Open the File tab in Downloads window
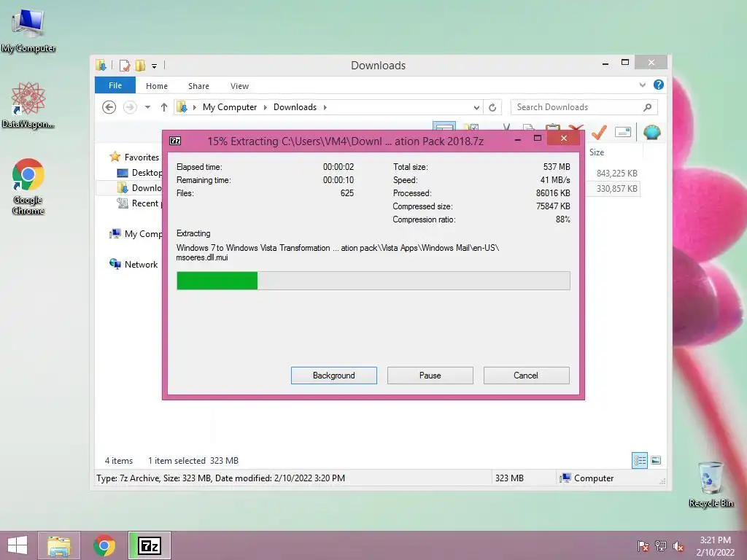747x560 pixels. point(115,85)
